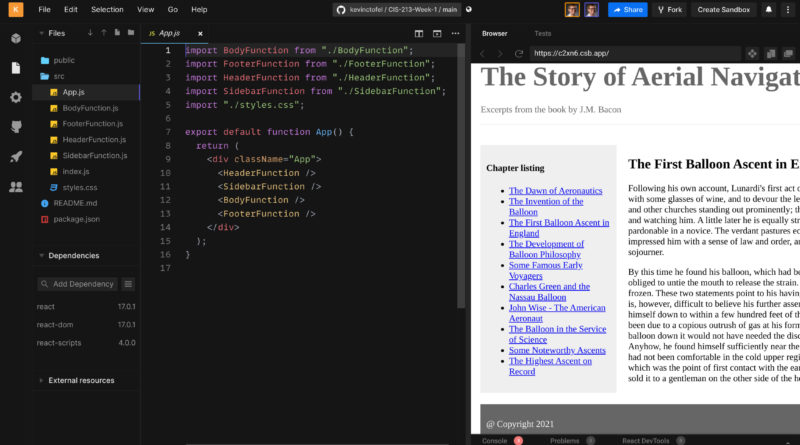Click Create Sandbox button
The width and height of the screenshot is (800, 445).
[x=723, y=10]
